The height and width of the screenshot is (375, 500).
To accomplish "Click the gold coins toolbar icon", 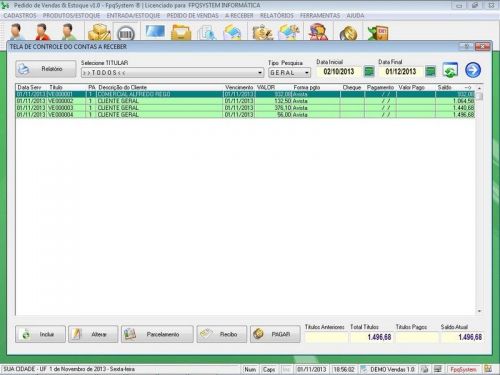I will tap(348, 33).
